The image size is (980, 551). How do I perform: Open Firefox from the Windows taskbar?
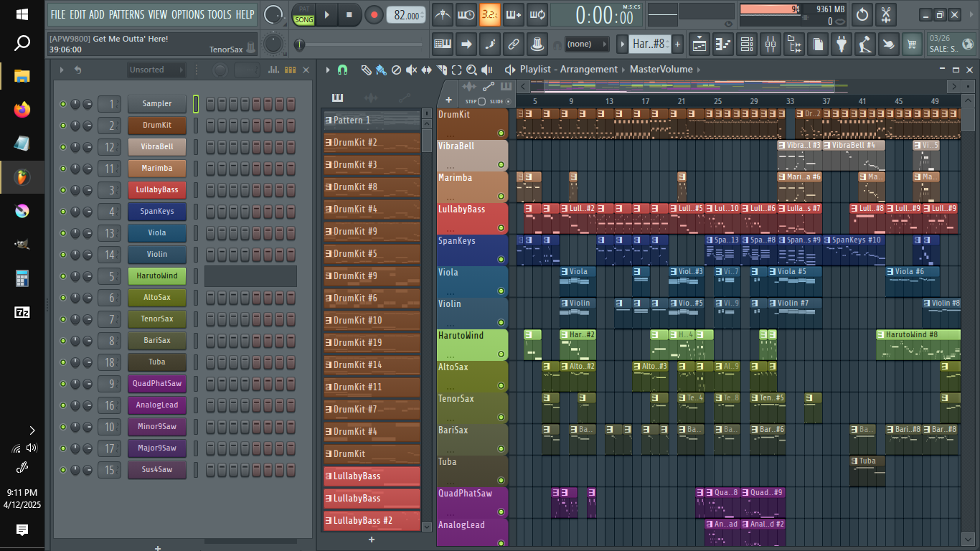pos(22,110)
